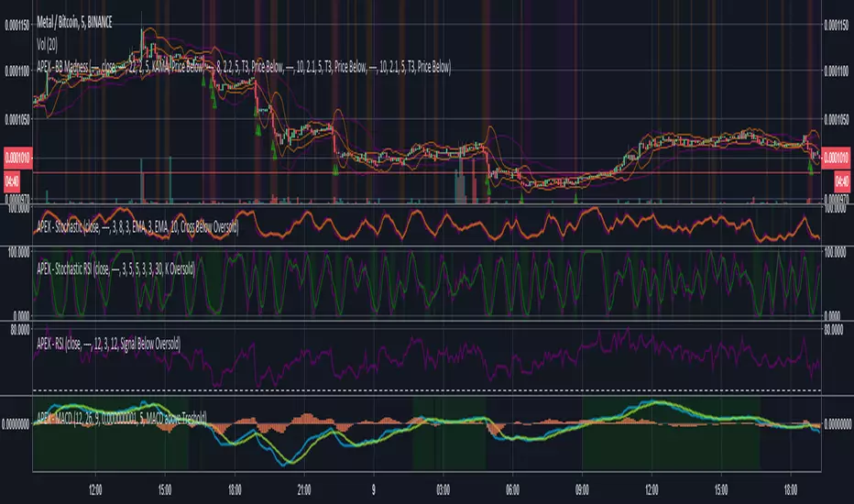Click the date label 9 on time axis
The height and width of the screenshot is (504, 854).
coord(373,490)
